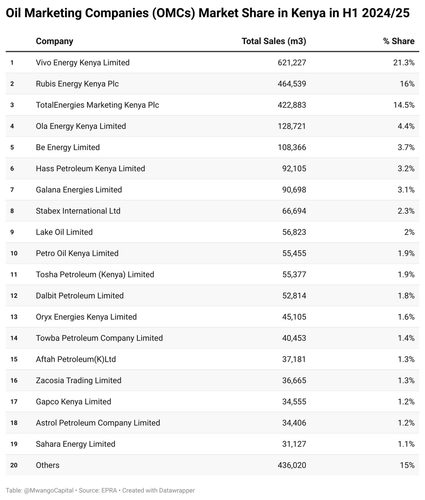
Task: Click the Others row 15% share
Action: [407, 465]
